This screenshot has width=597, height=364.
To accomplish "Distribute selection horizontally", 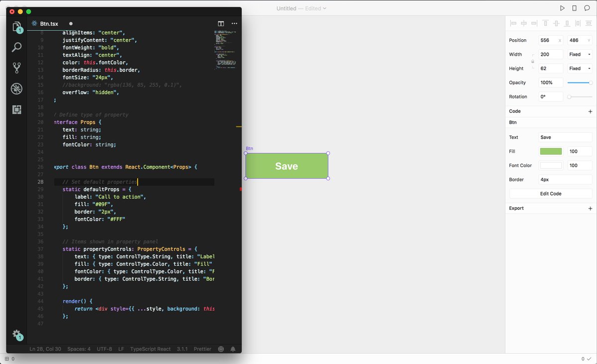I will pyautogui.click(x=578, y=23).
